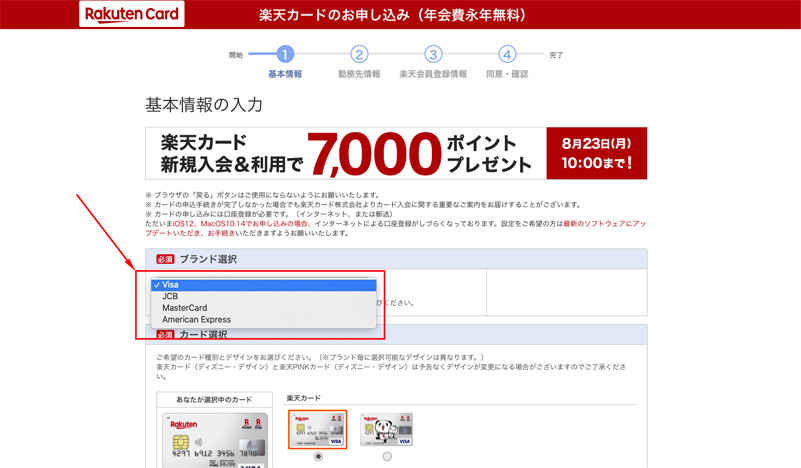Click the 基本情報 step label
This screenshot has height=468, width=801.
click(x=285, y=74)
